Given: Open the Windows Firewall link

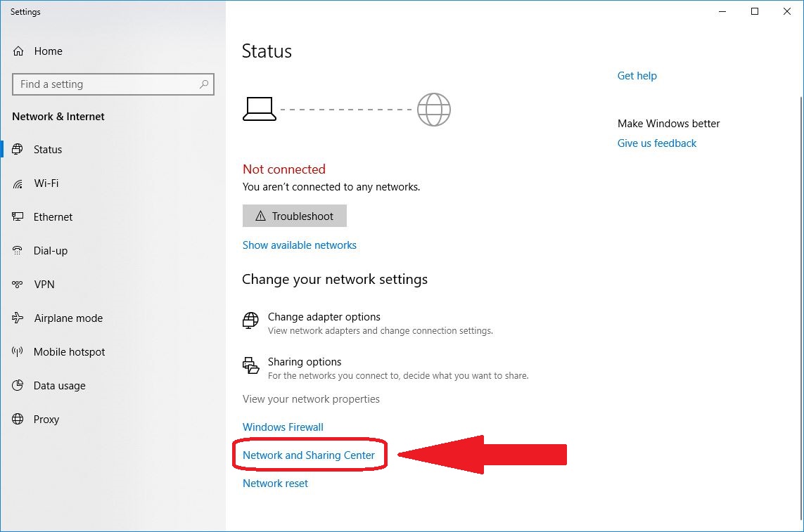Looking at the screenshot, I should pyautogui.click(x=283, y=427).
